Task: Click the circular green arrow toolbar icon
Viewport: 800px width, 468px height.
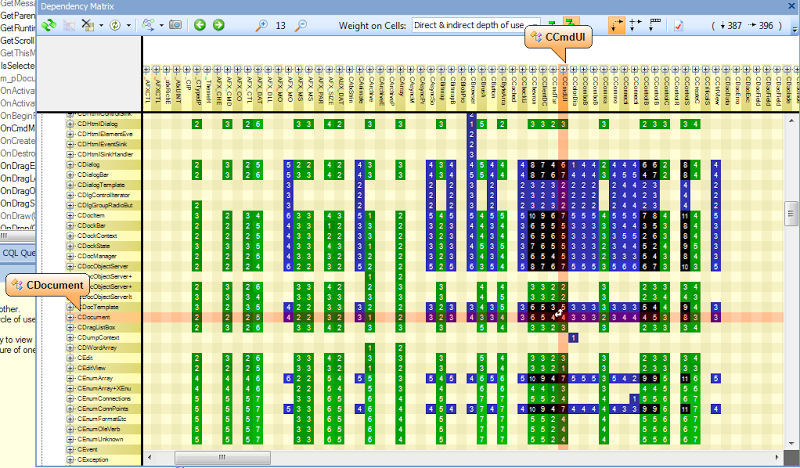Action: click(x=115, y=25)
